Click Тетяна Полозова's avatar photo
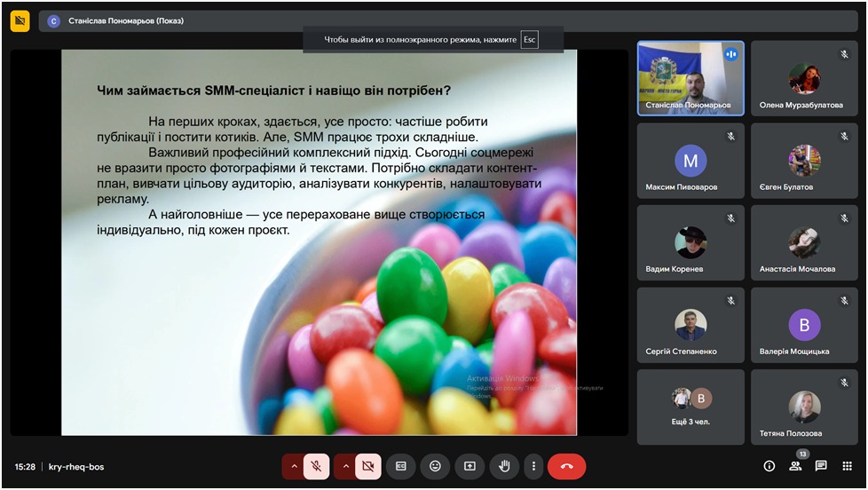Screen dimensions: 868x490 pos(804,407)
